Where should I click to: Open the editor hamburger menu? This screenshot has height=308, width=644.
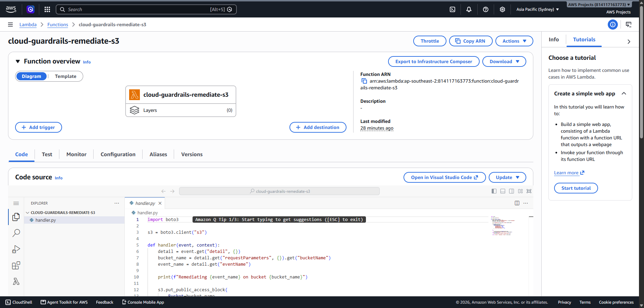16,203
